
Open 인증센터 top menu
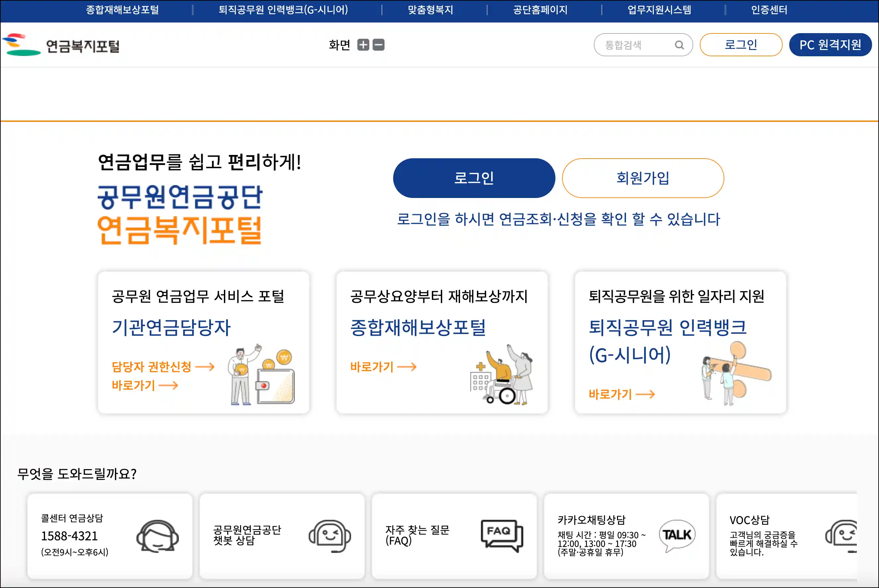(769, 10)
